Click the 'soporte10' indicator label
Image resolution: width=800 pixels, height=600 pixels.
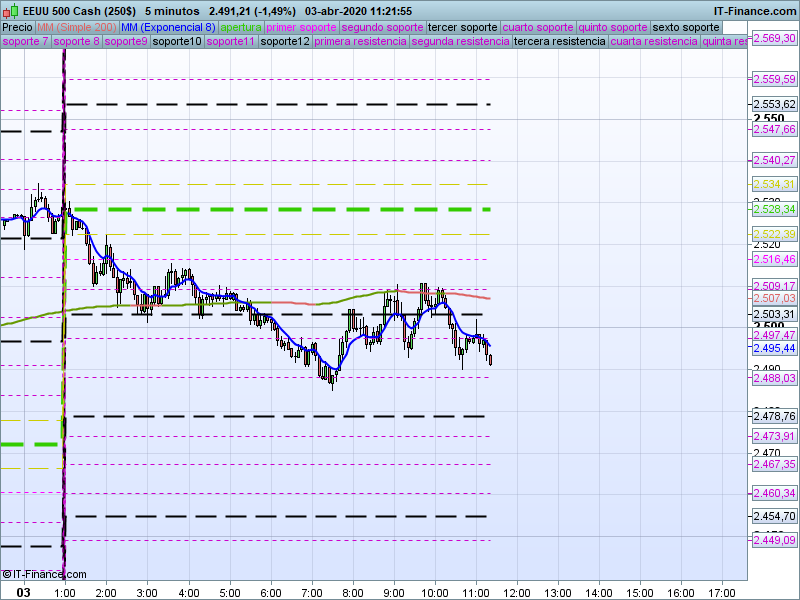click(x=176, y=42)
